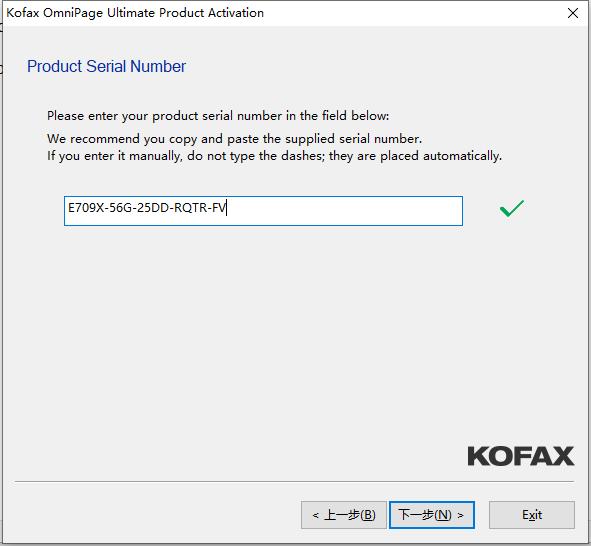Click the right arrow on 下一步(N) button

(x=460, y=515)
